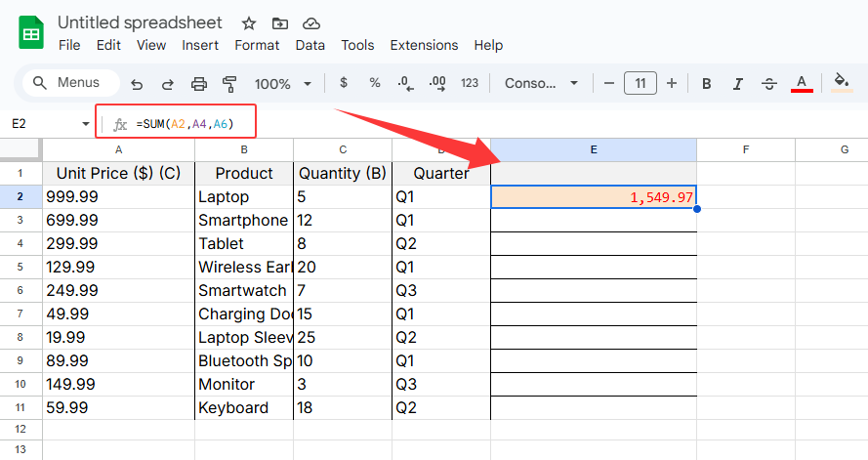868x460 pixels.
Task: Click the redo arrow icon
Action: point(168,84)
